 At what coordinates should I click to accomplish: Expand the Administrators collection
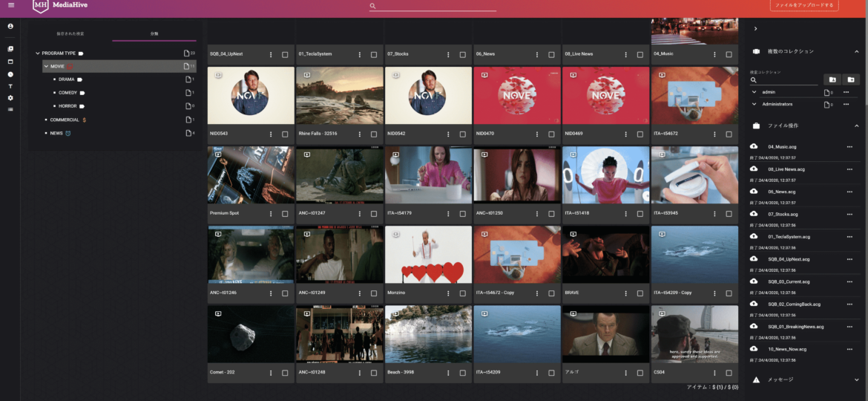pyautogui.click(x=754, y=104)
